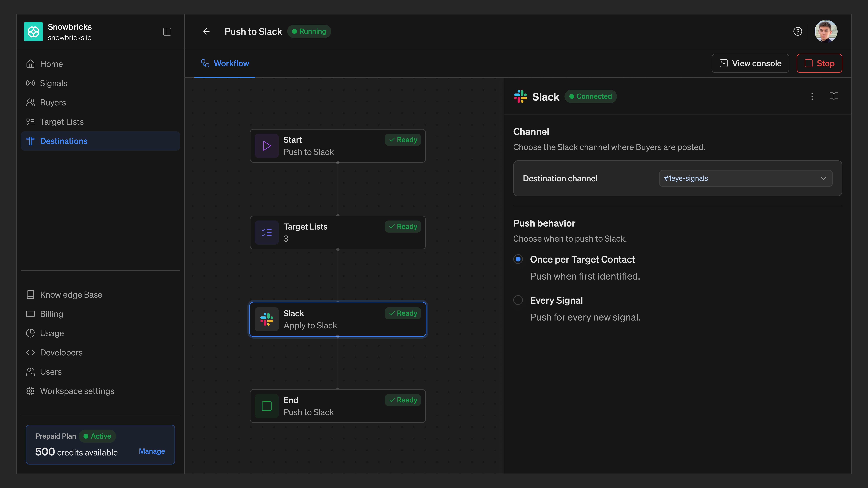Screen dimensions: 868x488
Task: Click the Prepaid Plan label
Action: tap(56, 436)
